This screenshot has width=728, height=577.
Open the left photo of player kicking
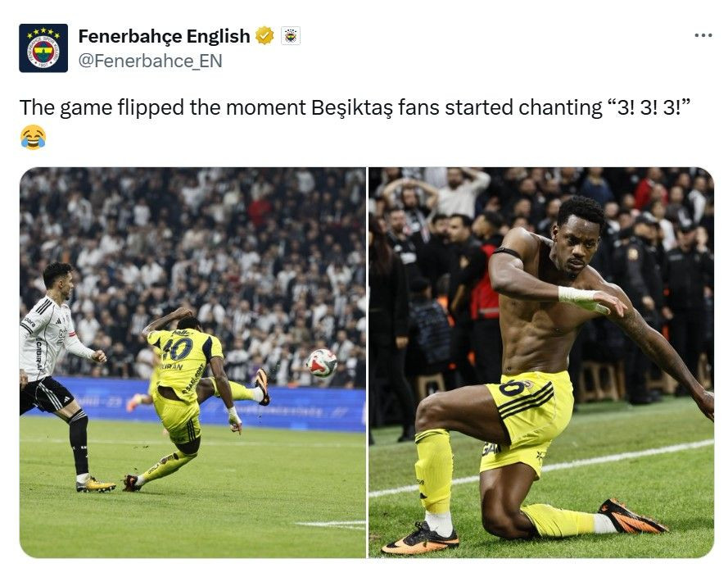pyautogui.click(x=192, y=362)
